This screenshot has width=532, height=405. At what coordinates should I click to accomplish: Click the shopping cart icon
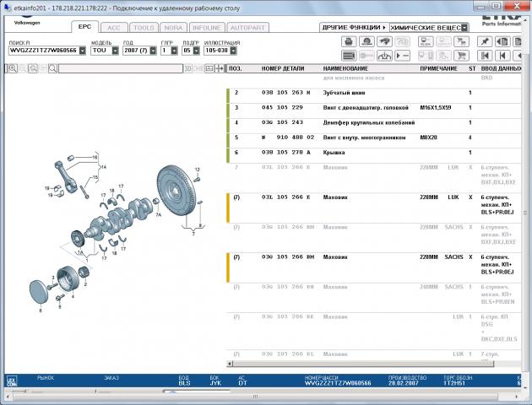(461, 56)
